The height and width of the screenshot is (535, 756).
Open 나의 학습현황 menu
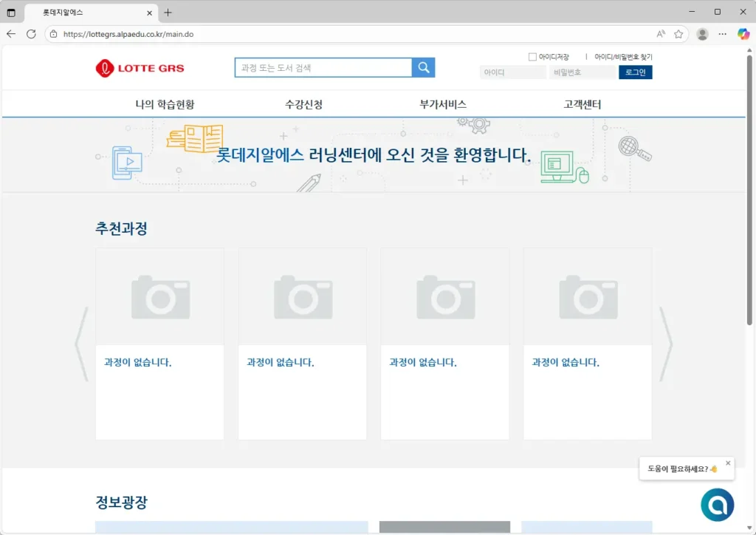[165, 104]
